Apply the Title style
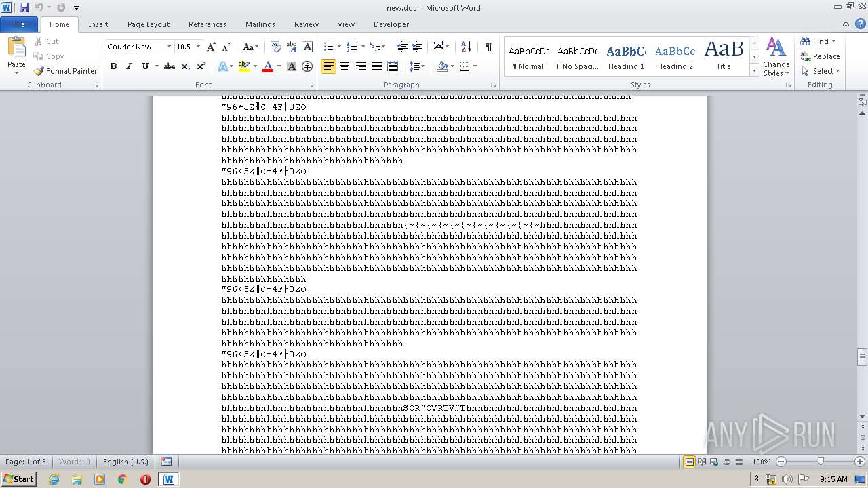Image resolution: width=868 pixels, height=488 pixels. (724, 57)
